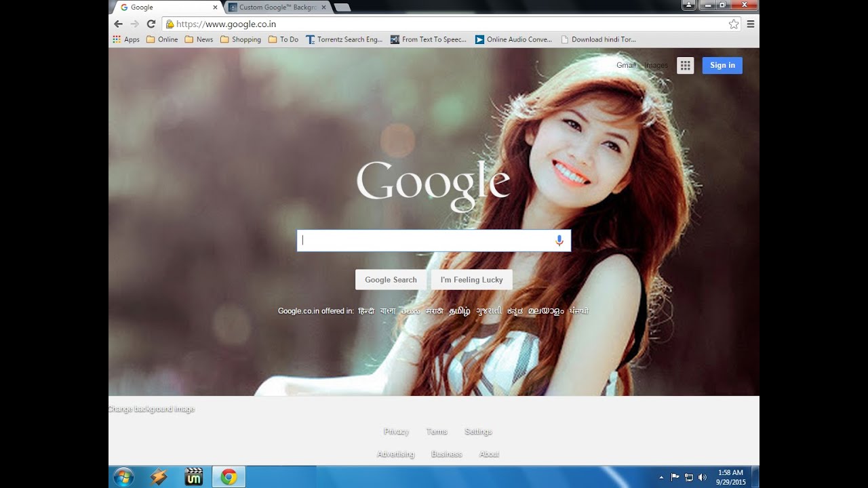Bookmark this page with the star icon
868x488 pixels.
734,24
